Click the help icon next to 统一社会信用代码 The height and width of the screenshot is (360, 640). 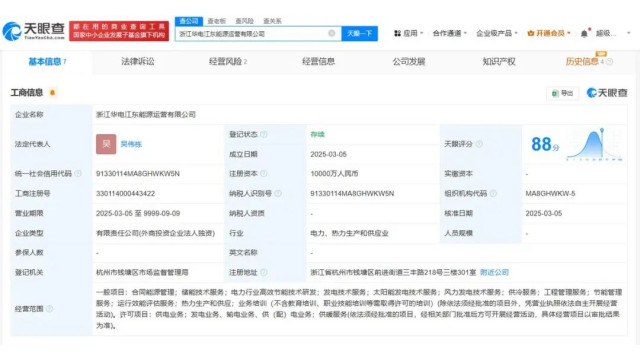point(78,173)
